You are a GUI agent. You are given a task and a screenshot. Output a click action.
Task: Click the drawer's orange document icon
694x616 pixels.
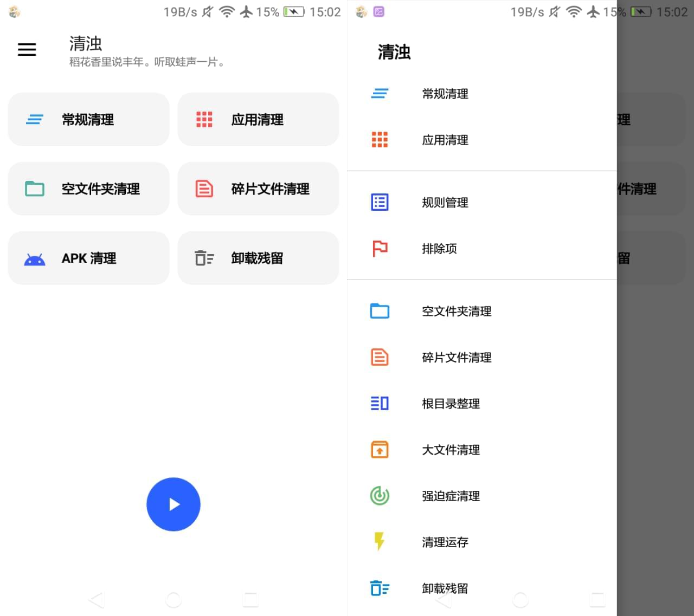coord(380,358)
